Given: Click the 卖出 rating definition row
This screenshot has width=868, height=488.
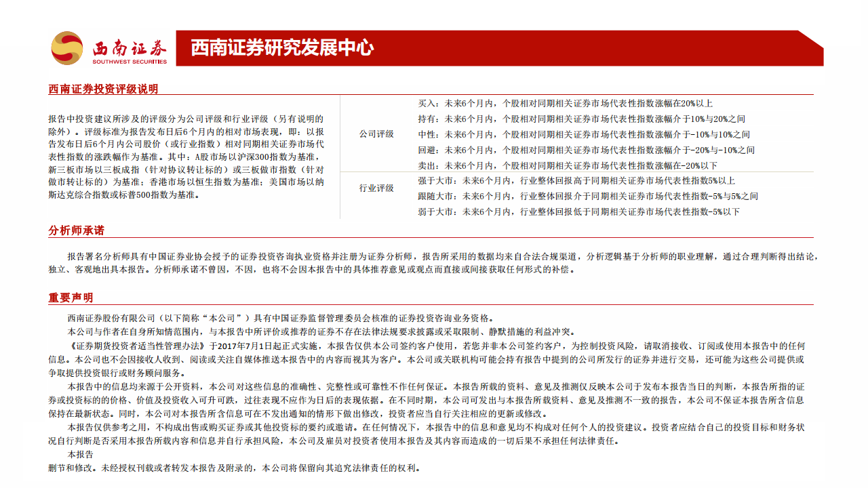Looking at the screenshot, I should click(x=568, y=166).
